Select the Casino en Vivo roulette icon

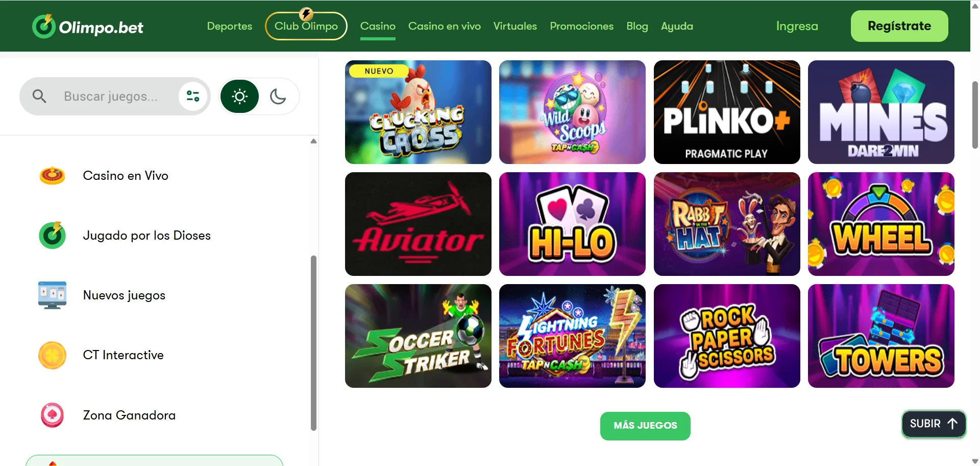(x=52, y=176)
